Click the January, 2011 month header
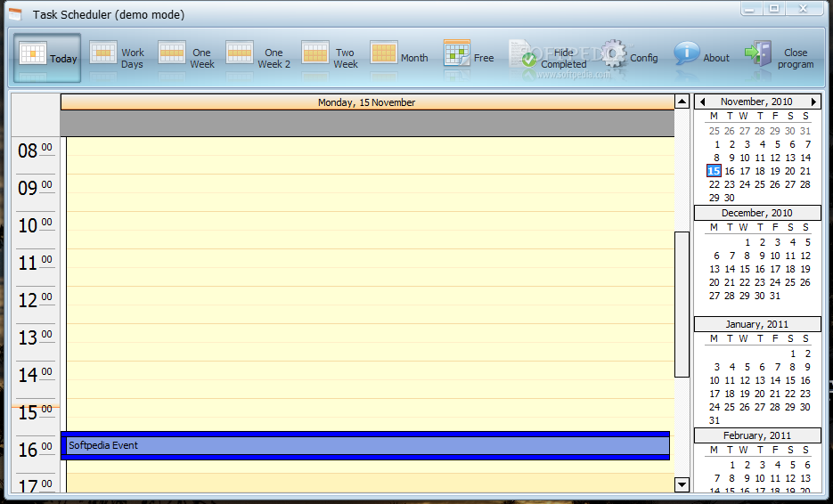Image resolution: width=833 pixels, height=504 pixels. (x=757, y=324)
